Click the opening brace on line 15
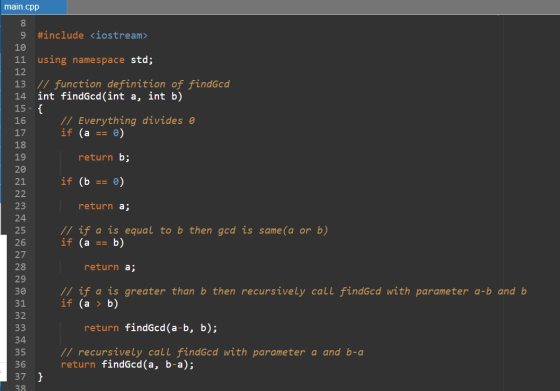This screenshot has height=391, width=560. (40, 109)
